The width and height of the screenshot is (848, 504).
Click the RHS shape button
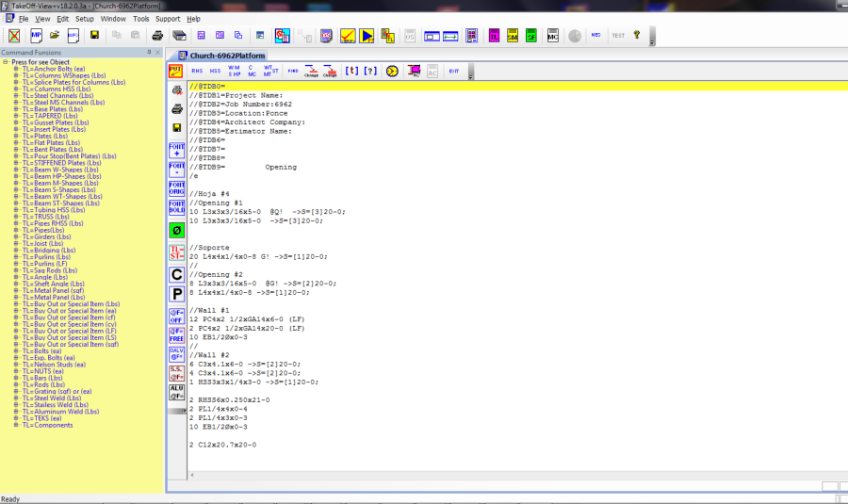point(197,71)
